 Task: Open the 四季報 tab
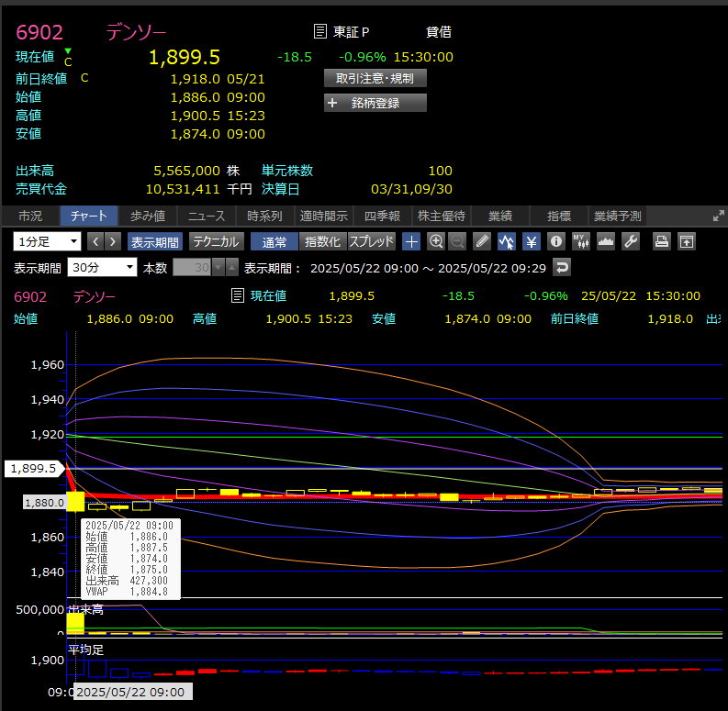tap(382, 216)
